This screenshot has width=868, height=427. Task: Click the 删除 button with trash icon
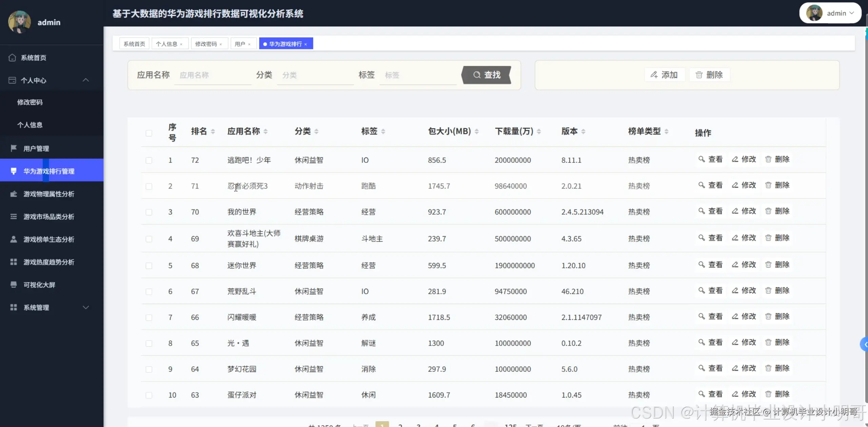click(710, 75)
